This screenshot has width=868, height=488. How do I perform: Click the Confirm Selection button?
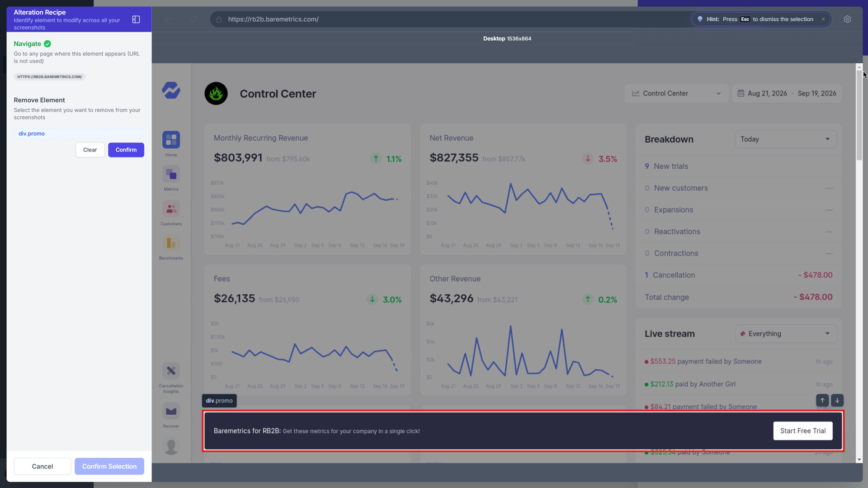click(x=109, y=466)
